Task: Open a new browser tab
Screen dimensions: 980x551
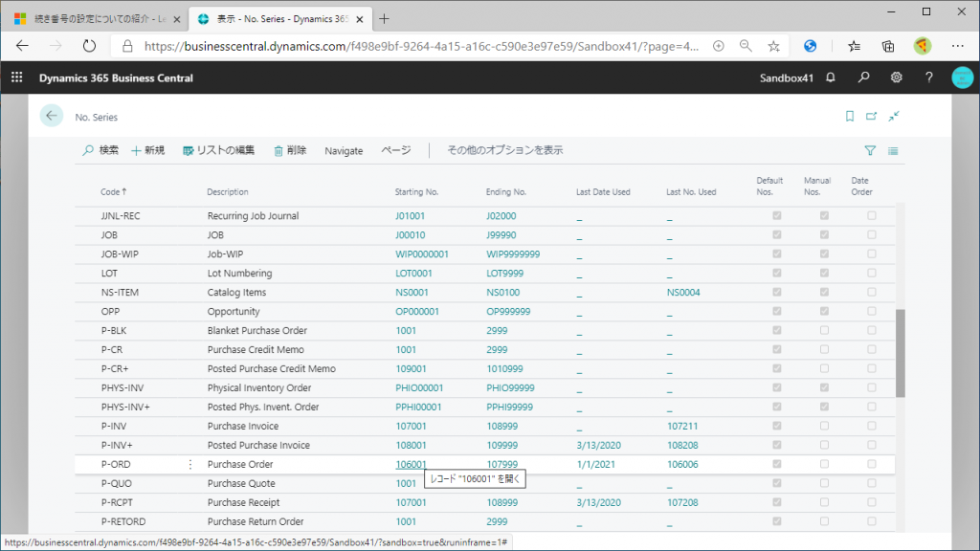Action: [x=384, y=19]
